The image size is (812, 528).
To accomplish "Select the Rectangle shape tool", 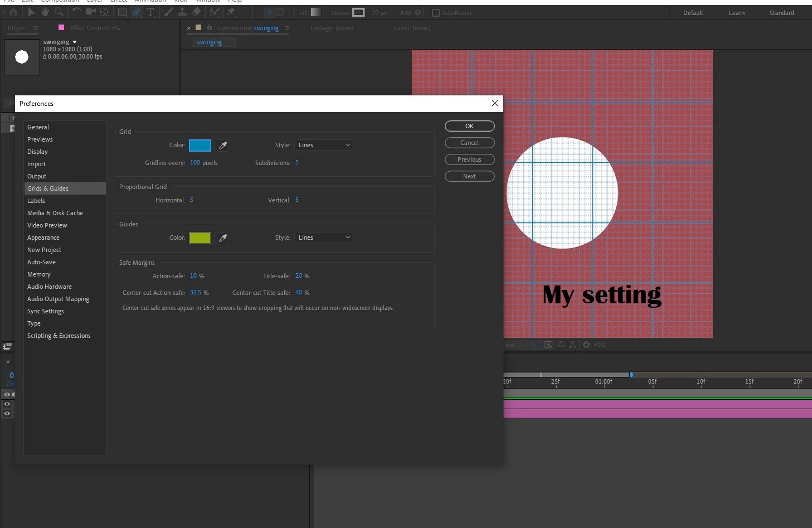I will 122,12.
